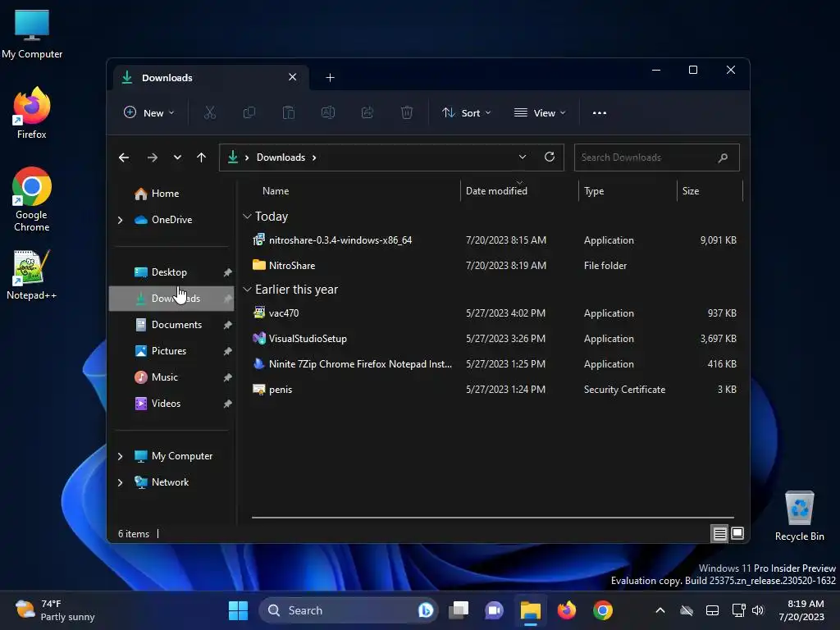This screenshot has height=630, width=840.
Task: Expand address bar history dropdown
Action: (523, 157)
